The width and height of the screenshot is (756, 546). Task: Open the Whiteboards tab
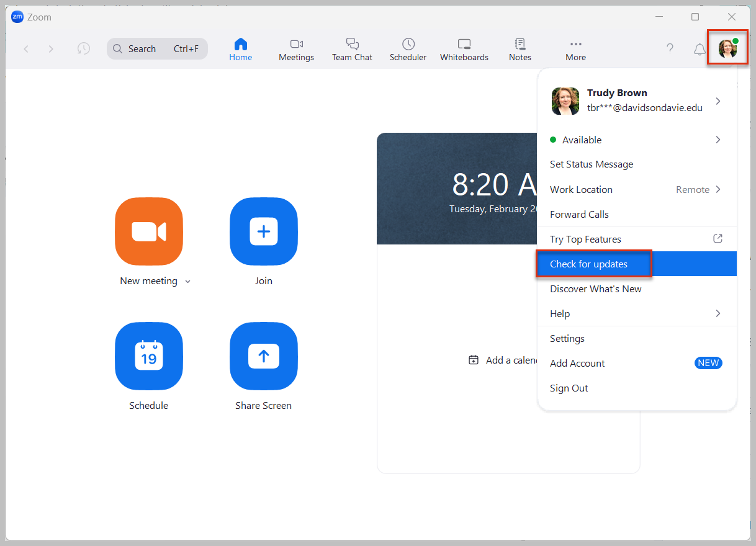click(464, 50)
